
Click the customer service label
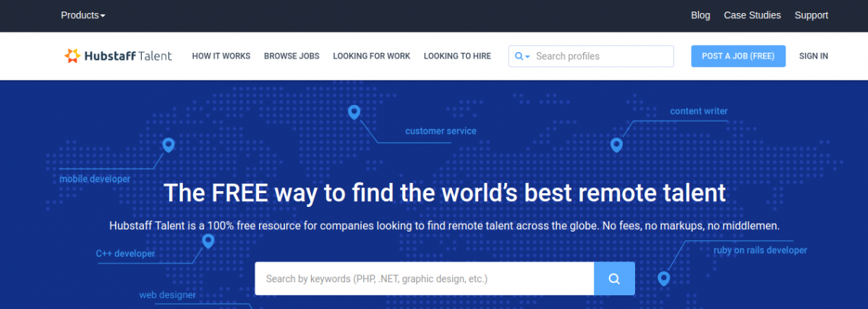tap(441, 131)
